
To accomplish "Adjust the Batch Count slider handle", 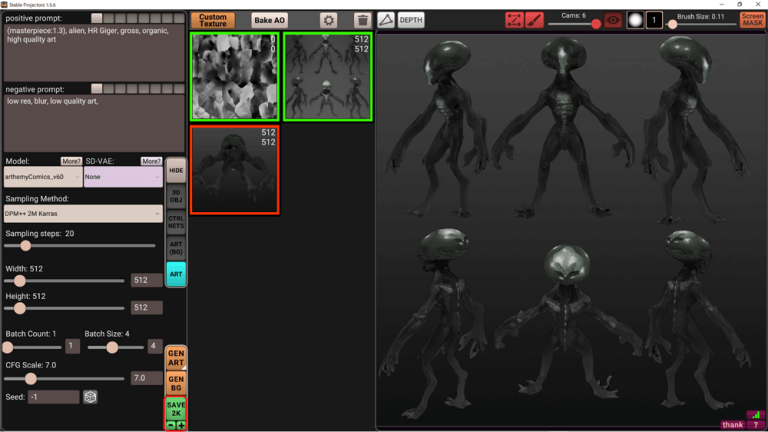I will 8,347.
